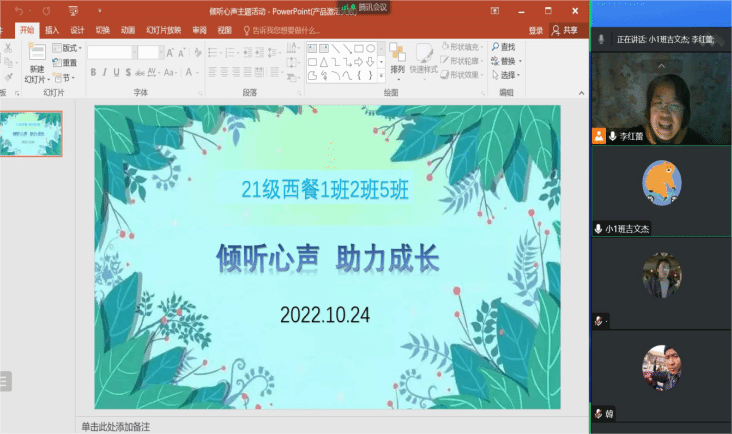
Task: Click the clear formatting icon
Action: [x=198, y=52]
